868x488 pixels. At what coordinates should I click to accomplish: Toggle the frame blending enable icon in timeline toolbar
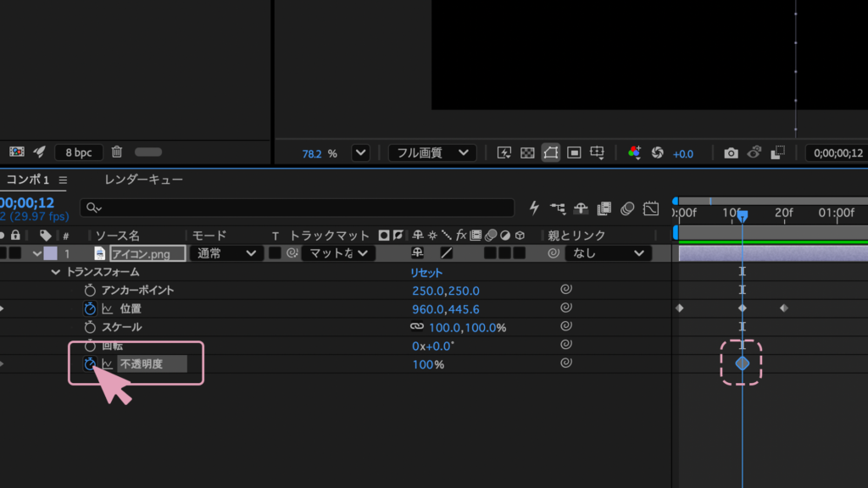(x=604, y=208)
